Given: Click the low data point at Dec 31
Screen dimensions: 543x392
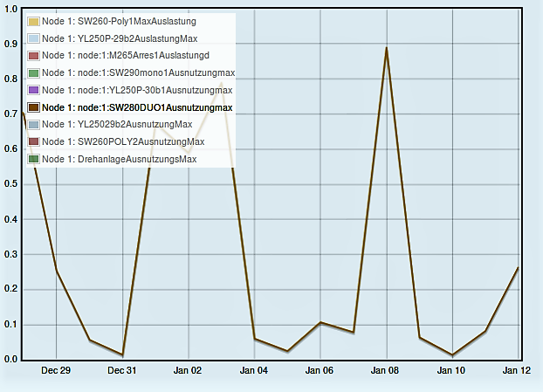Looking at the screenshot, I should pyautogui.click(x=122, y=354).
